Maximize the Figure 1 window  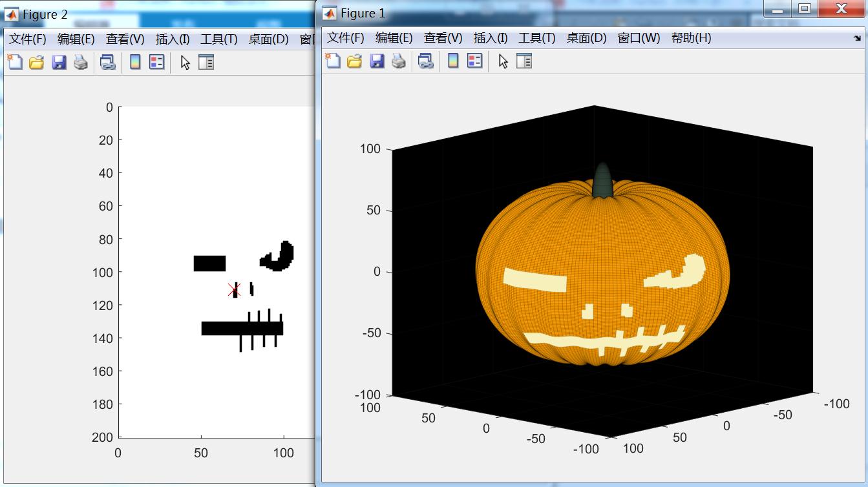(x=805, y=9)
